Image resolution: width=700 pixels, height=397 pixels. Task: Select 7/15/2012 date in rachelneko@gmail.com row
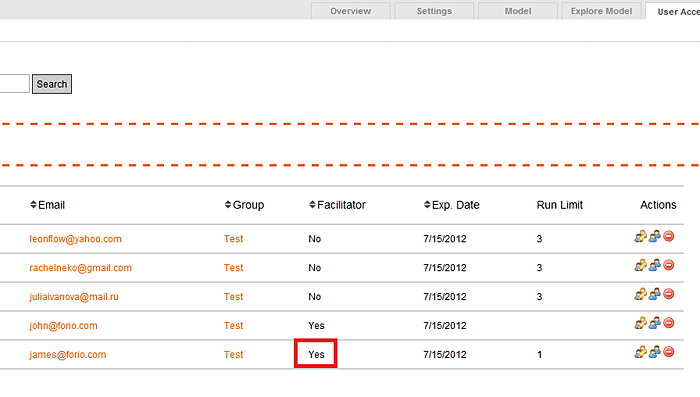(445, 268)
